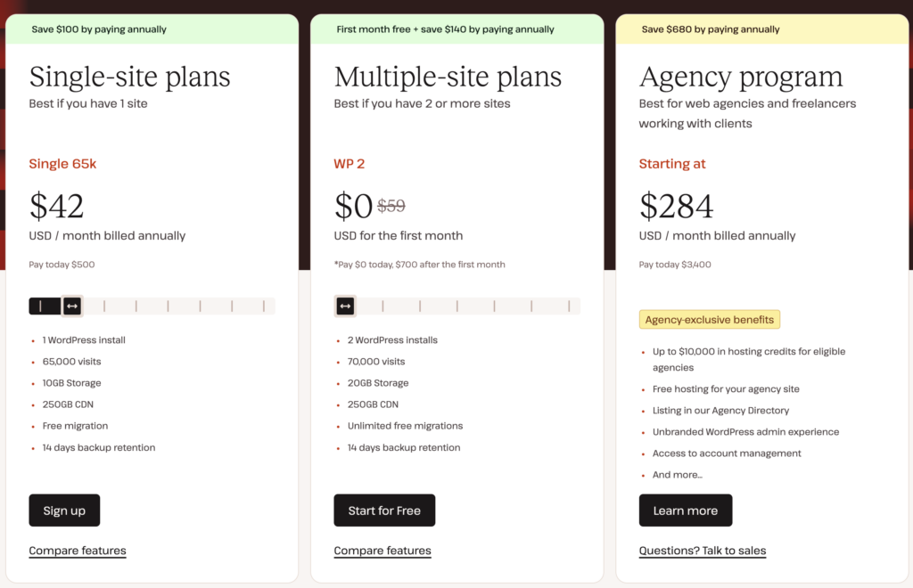Viewport: 913px width, 588px height.
Task: Click the struck-through $59 price
Action: coord(391,206)
